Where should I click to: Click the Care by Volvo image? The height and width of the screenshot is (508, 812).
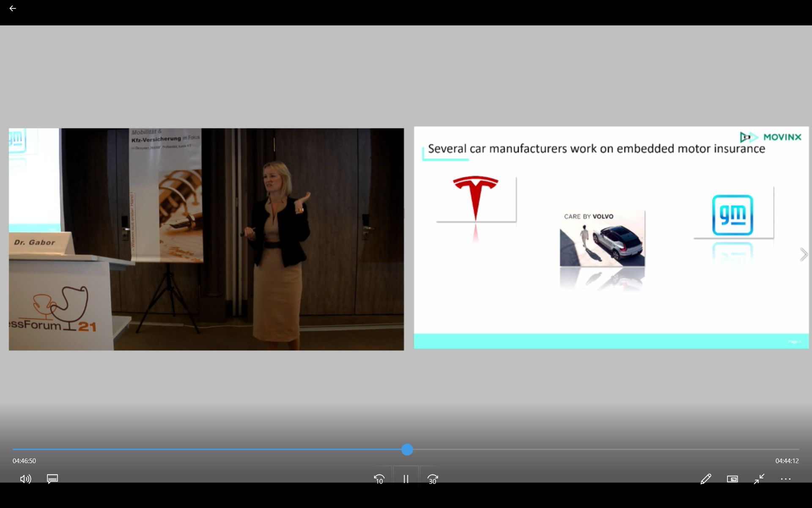(602, 238)
